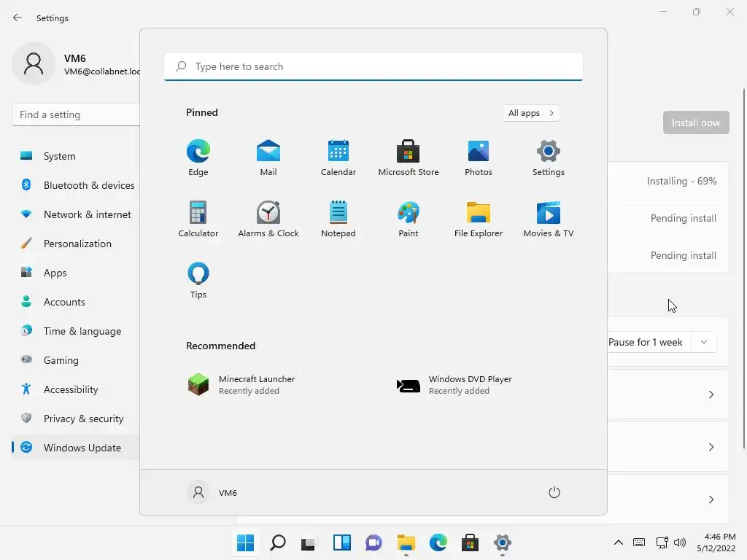Go back in Settings

tap(18, 17)
